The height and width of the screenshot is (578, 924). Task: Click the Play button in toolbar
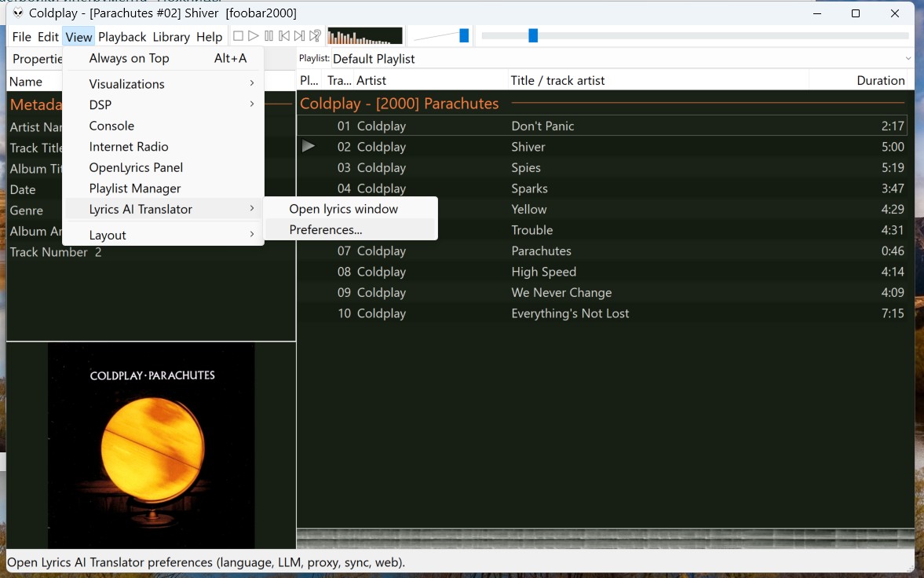tap(254, 36)
